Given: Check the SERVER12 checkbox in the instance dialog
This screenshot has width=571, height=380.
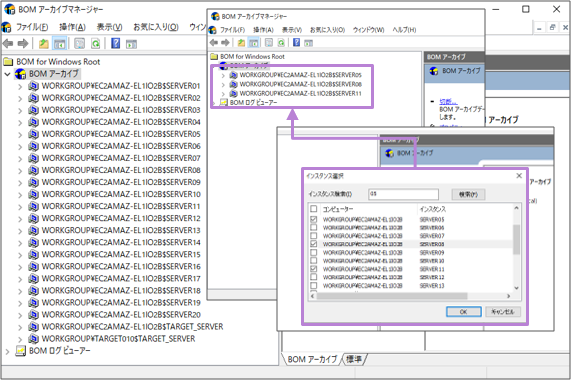Looking at the screenshot, I should pyautogui.click(x=314, y=277).
